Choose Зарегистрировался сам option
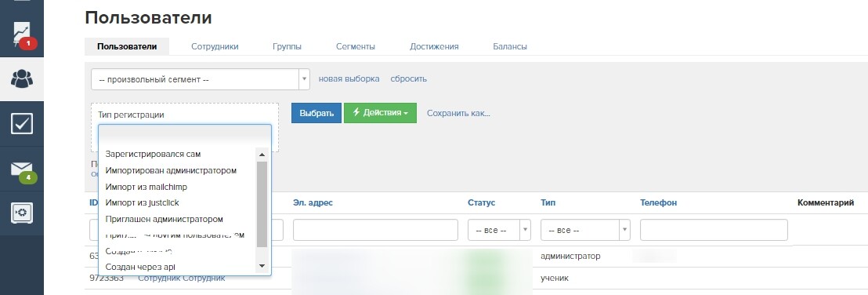This screenshot has height=295, width=868. 153,154
